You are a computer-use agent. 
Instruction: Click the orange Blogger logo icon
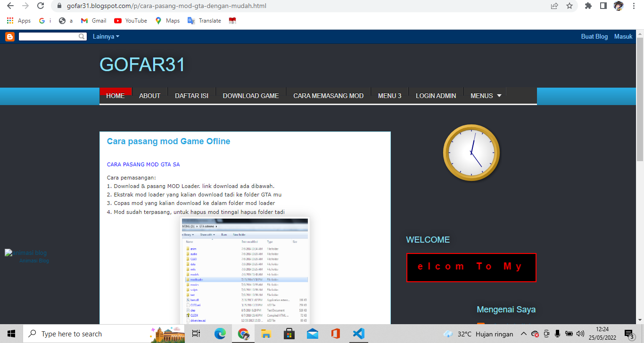click(10, 36)
